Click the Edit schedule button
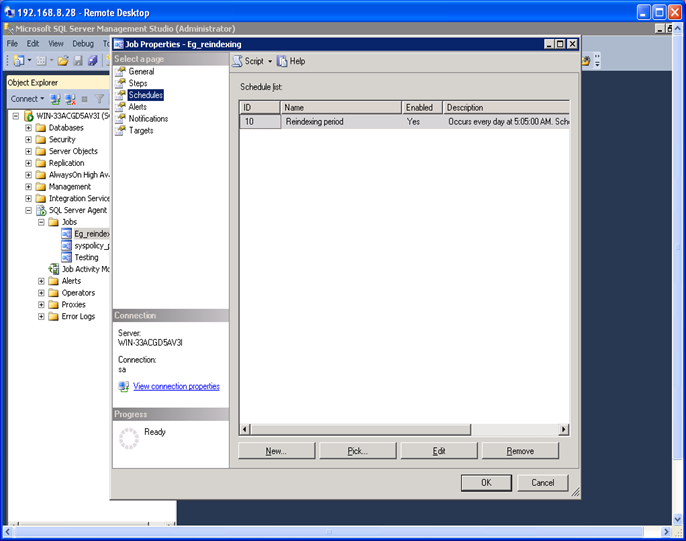686x541 pixels. tap(439, 451)
